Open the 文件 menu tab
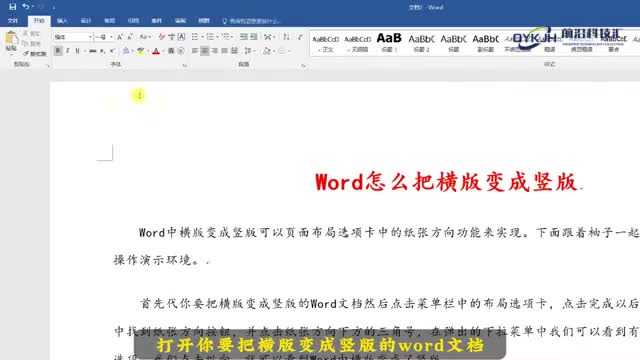The height and width of the screenshot is (360, 640). [13, 21]
